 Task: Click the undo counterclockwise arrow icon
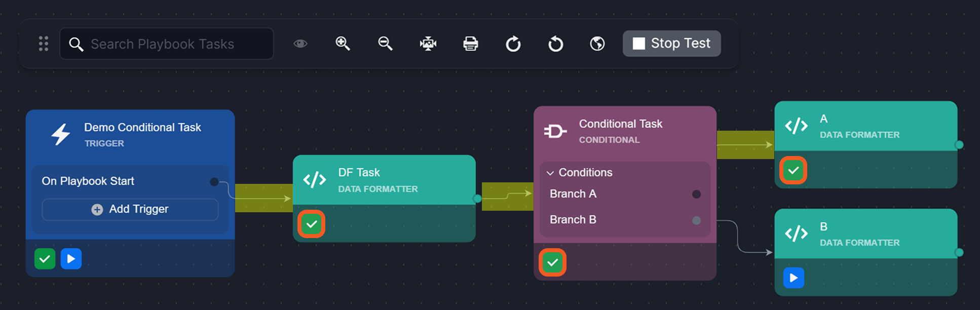[556, 44]
